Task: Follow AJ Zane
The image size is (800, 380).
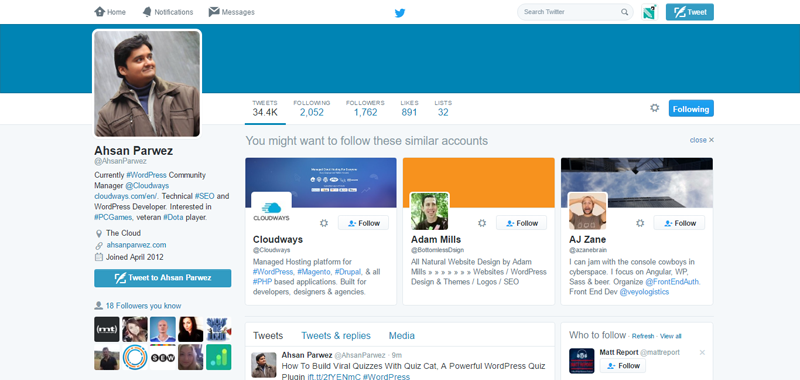Action: click(x=680, y=223)
